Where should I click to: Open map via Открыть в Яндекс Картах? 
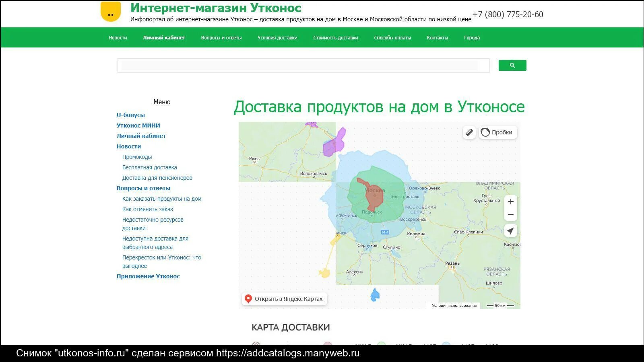pyautogui.click(x=285, y=299)
